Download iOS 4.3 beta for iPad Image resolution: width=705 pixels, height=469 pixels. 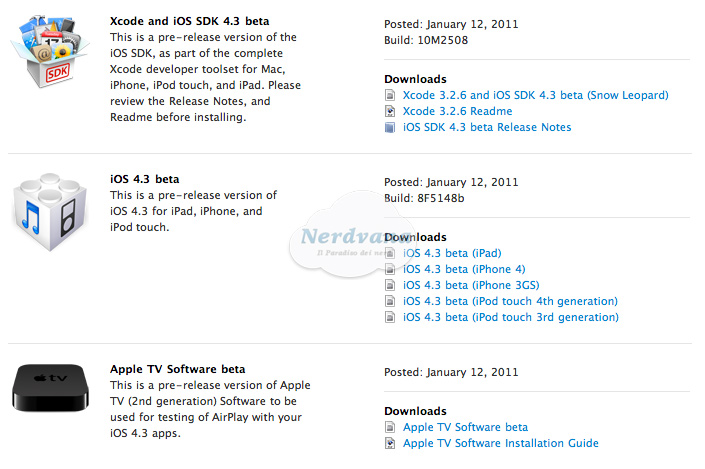(452, 253)
